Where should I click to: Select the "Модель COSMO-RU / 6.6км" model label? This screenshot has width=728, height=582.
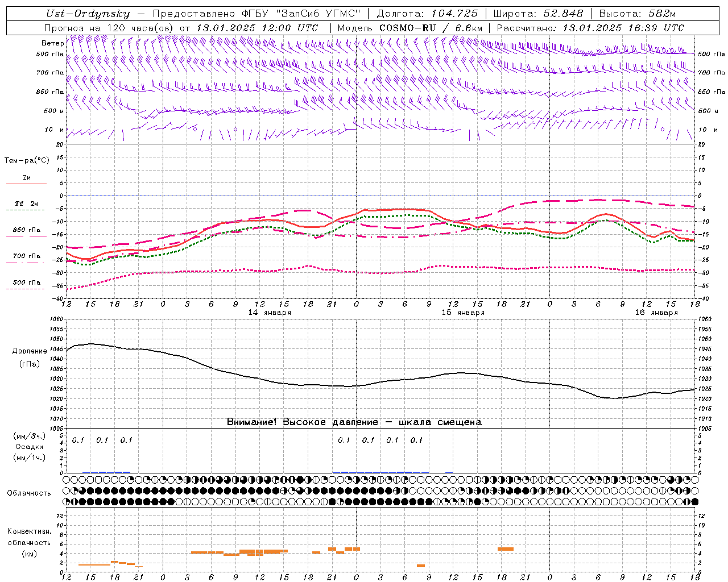[x=410, y=28]
